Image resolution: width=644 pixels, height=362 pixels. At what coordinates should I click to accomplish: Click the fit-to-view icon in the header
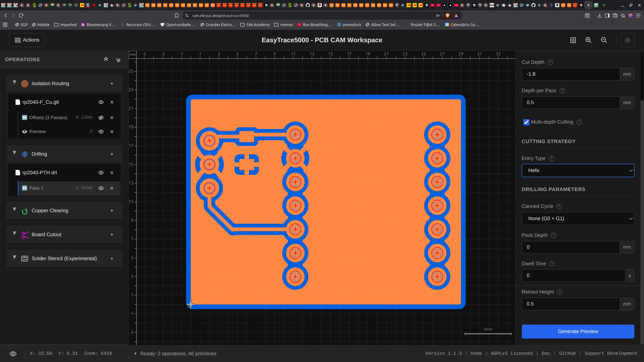[573, 40]
